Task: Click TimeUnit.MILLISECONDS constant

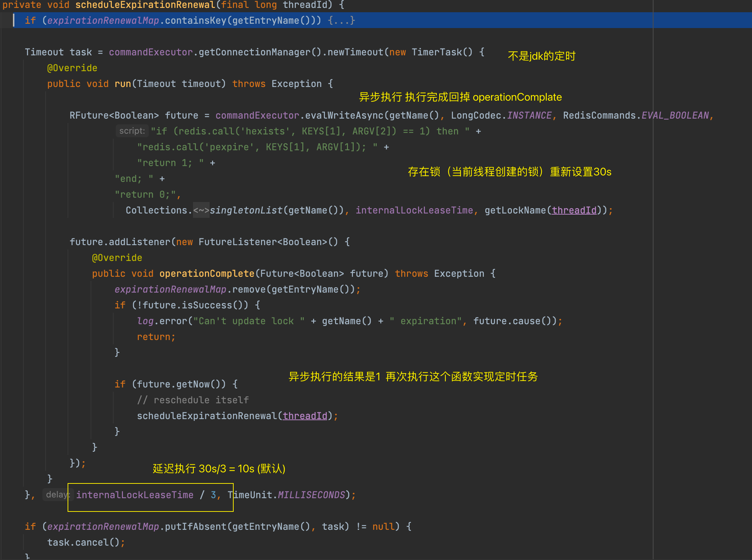Action: 286,495
